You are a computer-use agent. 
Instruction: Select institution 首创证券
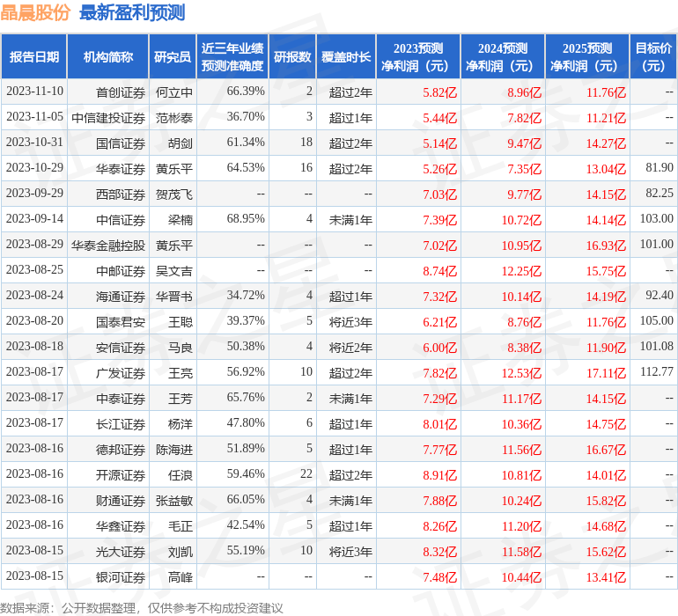(x=121, y=92)
